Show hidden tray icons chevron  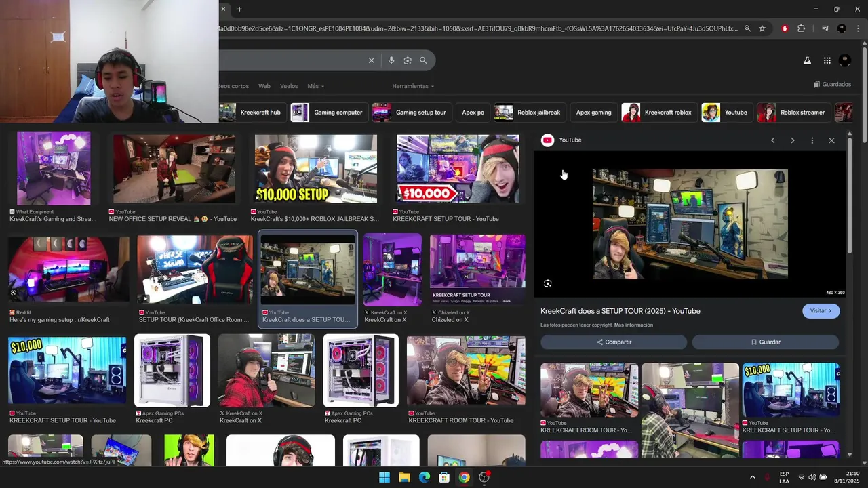(752, 477)
